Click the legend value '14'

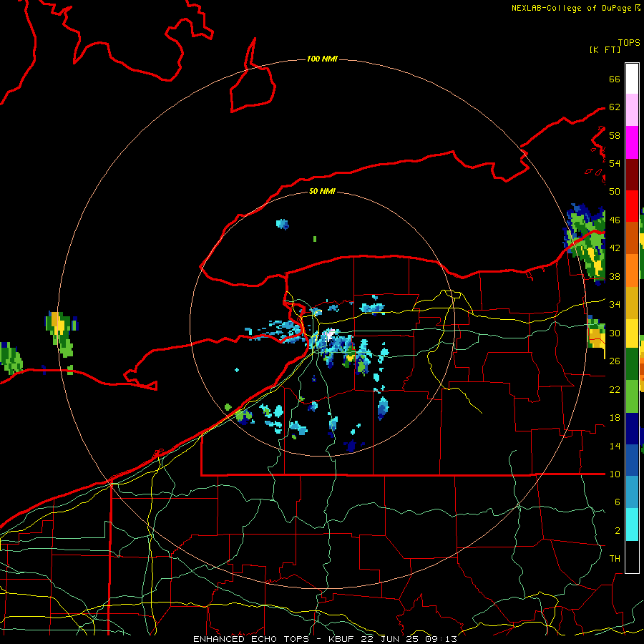tap(615, 446)
